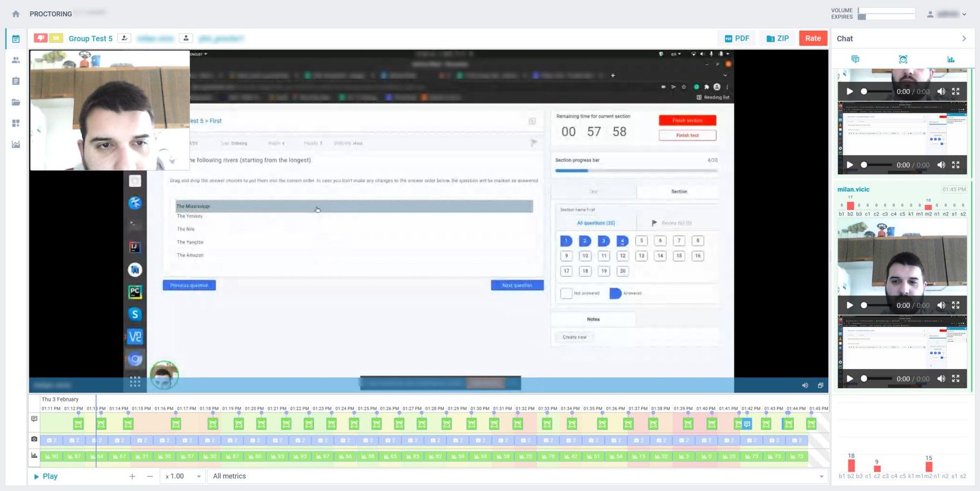Toggle fullscreen on milan.vicic webcam clip
Screen dimensions: 980x491
tap(956, 305)
